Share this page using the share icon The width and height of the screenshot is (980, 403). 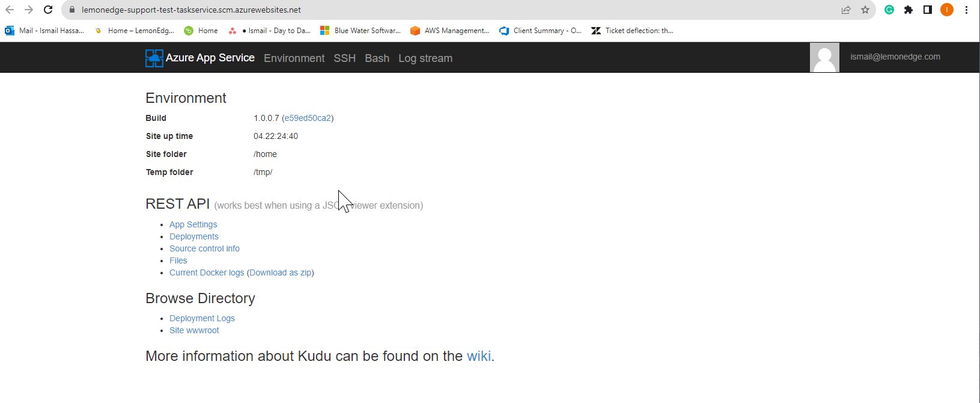coord(846,10)
